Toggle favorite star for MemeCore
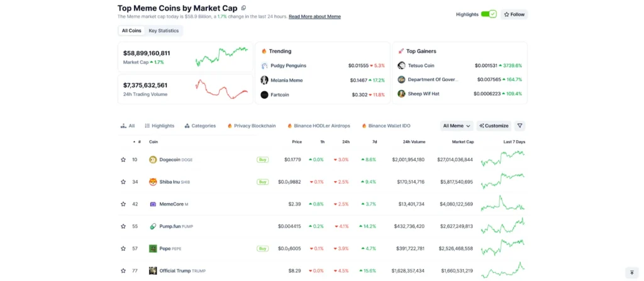Image resolution: width=644 pixels, height=281 pixels. tap(123, 204)
